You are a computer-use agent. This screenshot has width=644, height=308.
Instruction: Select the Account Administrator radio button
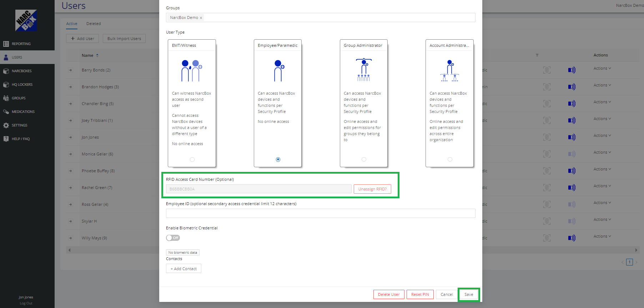coord(450,160)
